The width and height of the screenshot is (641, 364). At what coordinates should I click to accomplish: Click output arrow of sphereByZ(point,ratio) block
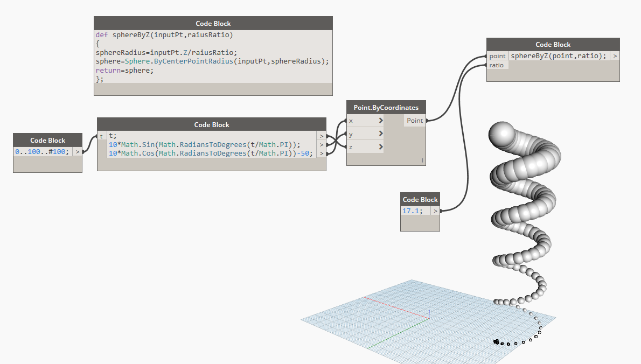[x=615, y=56]
